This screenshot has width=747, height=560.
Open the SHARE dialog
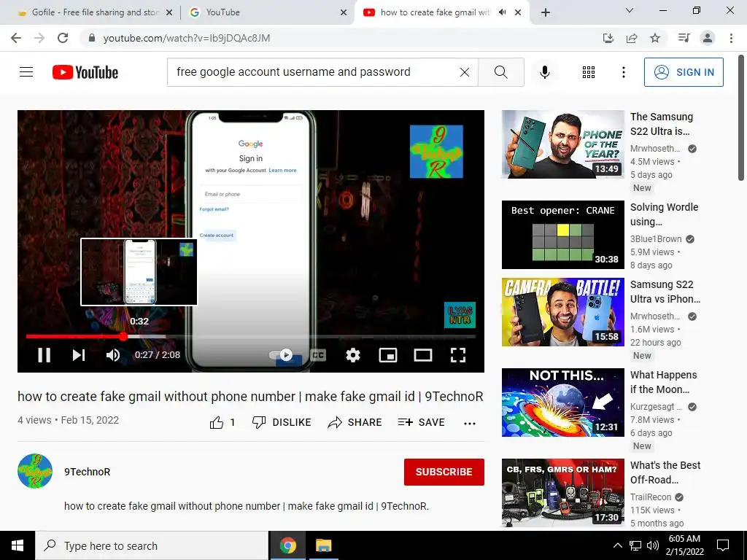355,422
